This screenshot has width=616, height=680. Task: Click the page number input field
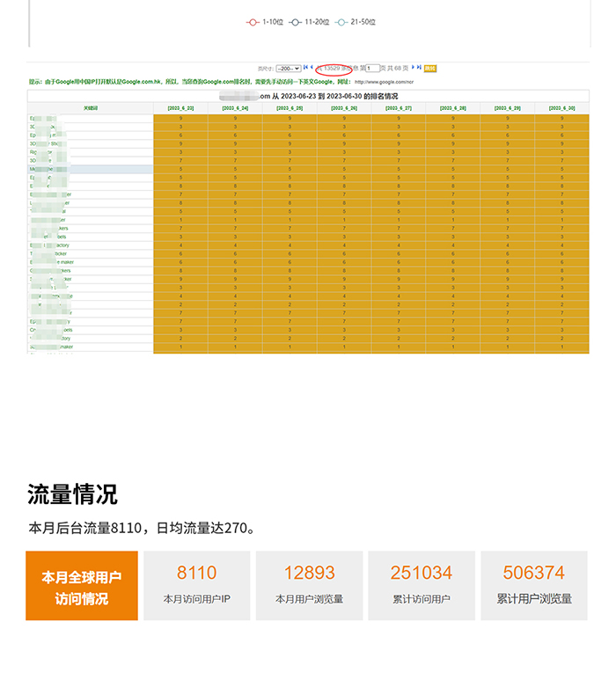tap(372, 68)
